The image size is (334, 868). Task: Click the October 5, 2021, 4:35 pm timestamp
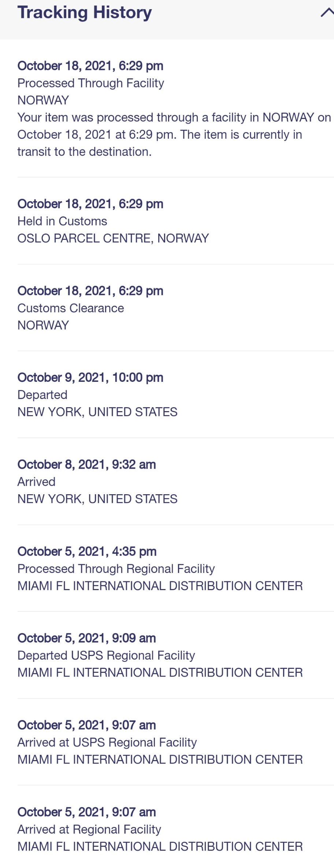87,551
